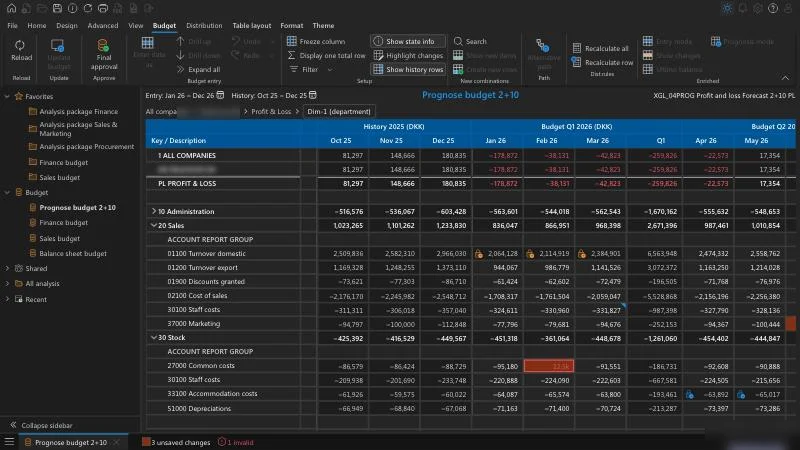Open Analysis package Procurement in Favorites
800x450 pixels.
click(82, 146)
